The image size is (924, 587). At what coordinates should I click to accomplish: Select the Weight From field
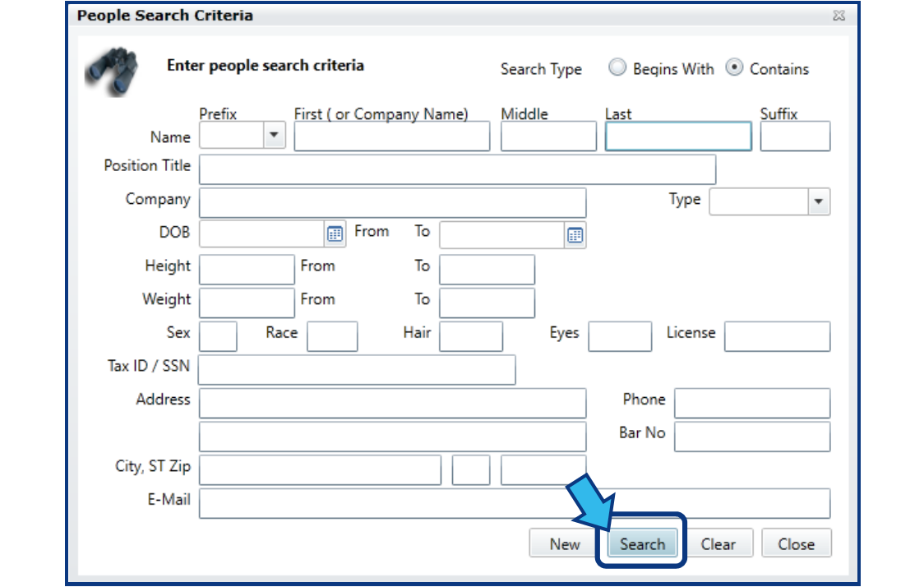(247, 303)
